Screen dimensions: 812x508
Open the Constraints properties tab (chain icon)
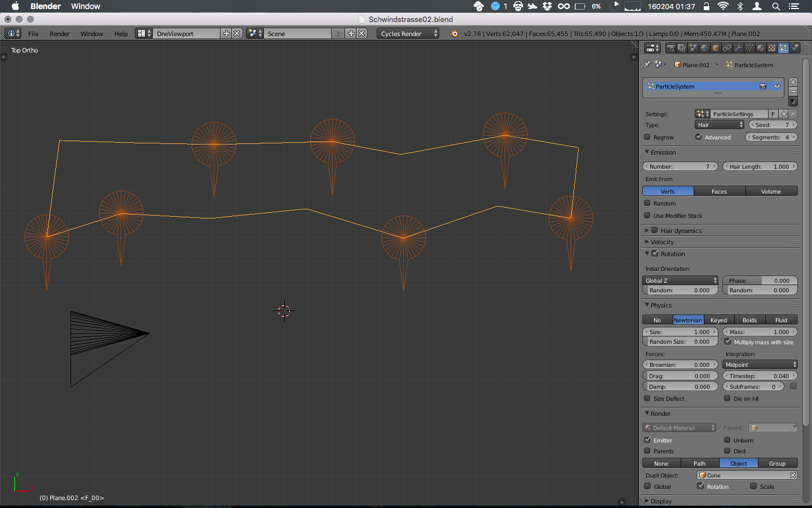point(727,48)
